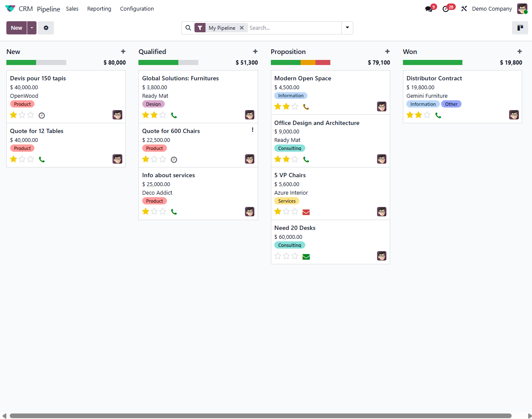Set second star priority on Info about services

[x=154, y=212]
